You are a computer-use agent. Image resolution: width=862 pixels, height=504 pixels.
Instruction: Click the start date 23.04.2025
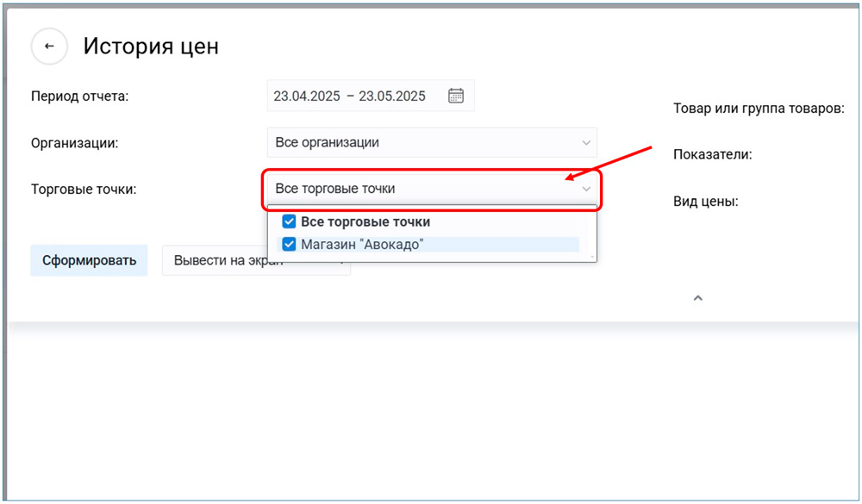tap(306, 96)
